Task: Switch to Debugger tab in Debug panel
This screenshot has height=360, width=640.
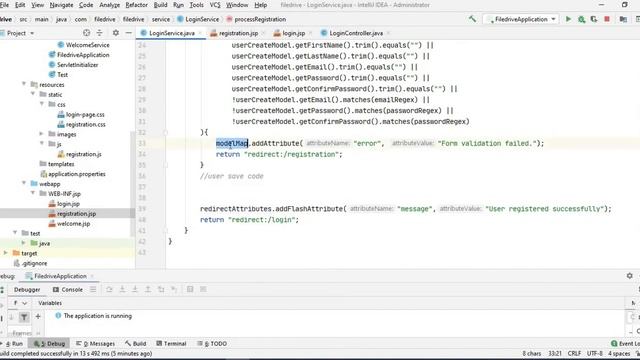Action: tap(27, 289)
